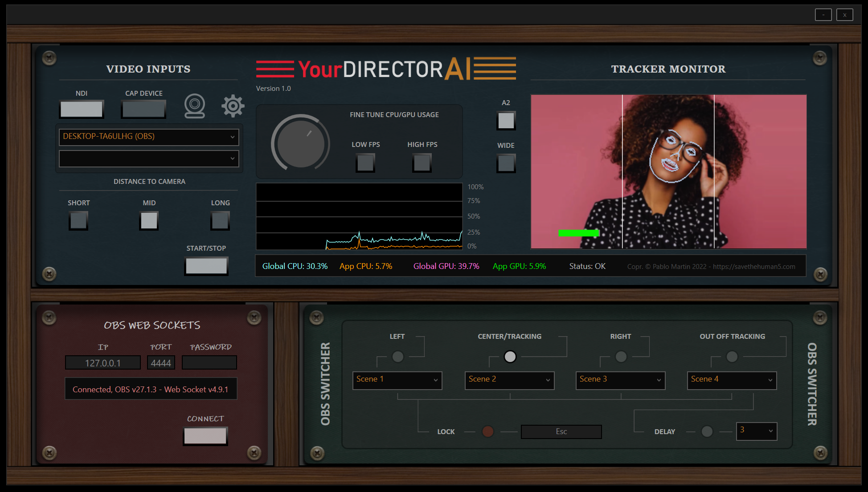The image size is (868, 492).
Task: Minimize the application window
Action: [823, 15]
